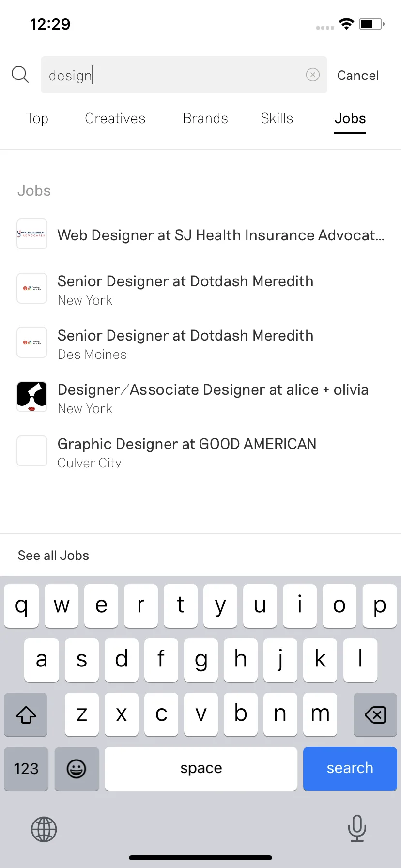Open alice + olivia logo thumbnail
Screen dimensions: 401x868
tap(32, 397)
